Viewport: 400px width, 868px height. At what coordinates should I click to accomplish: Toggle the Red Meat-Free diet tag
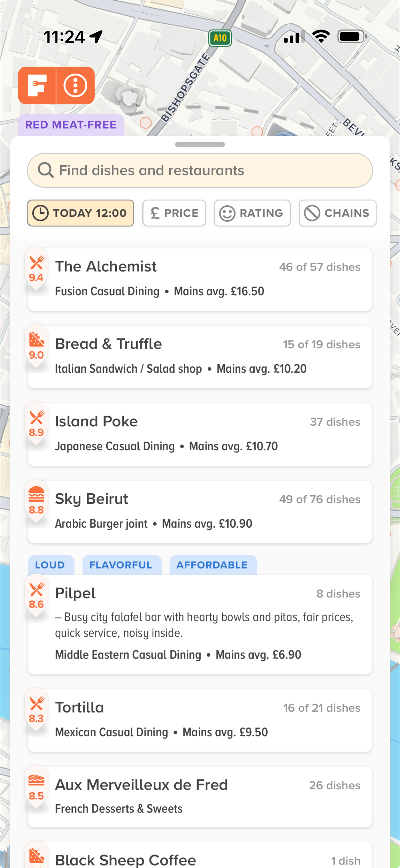click(x=71, y=125)
